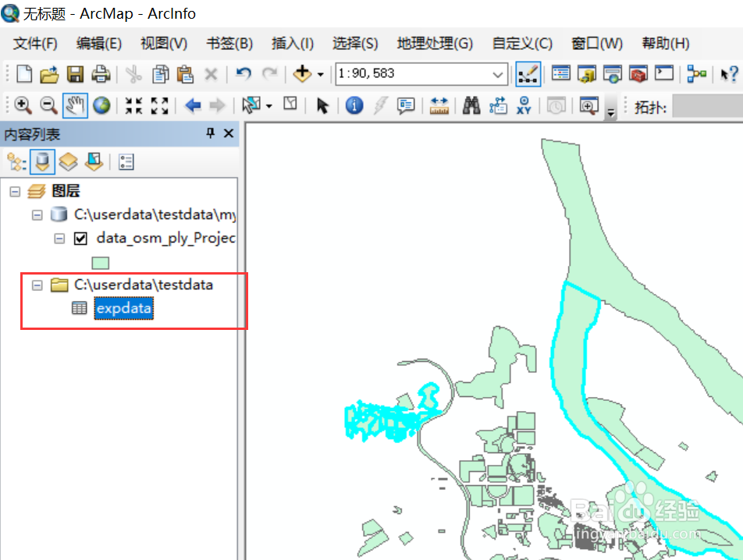Click the New Map File icon
Image resolution: width=743 pixels, height=560 pixels.
coord(24,74)
